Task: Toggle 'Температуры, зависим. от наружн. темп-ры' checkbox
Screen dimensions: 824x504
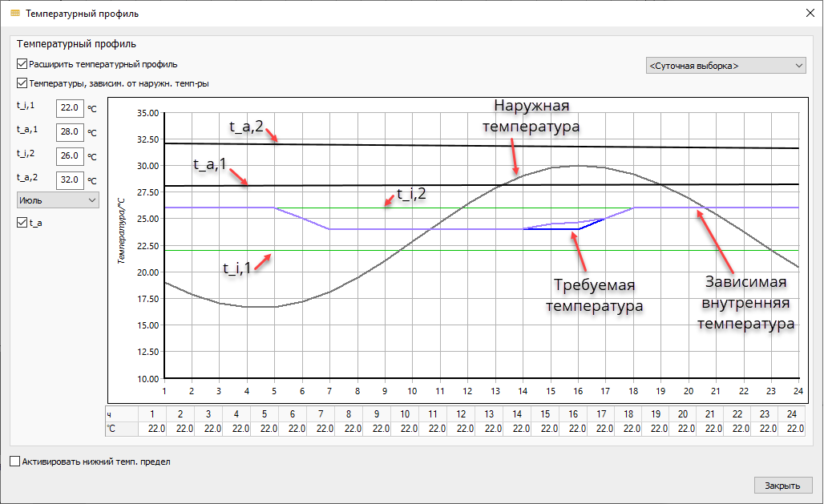Action: pyautogui.click(x=22, y=83)
